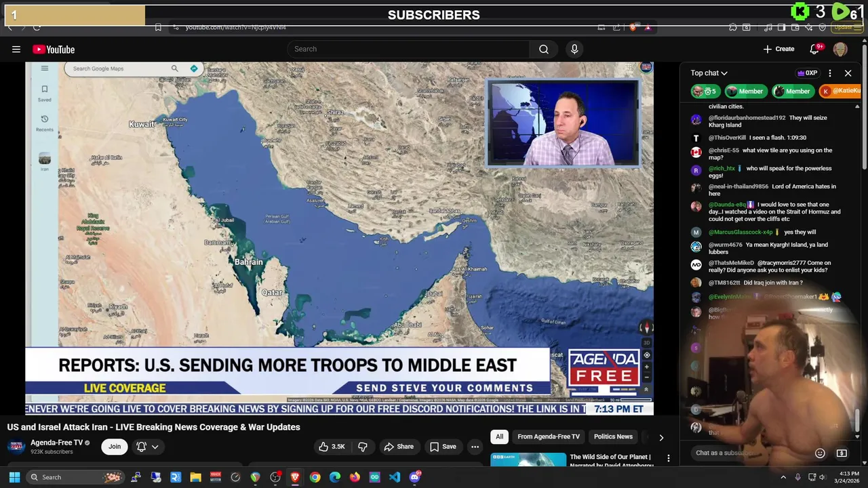Select Politics News chip

[613, 436]
